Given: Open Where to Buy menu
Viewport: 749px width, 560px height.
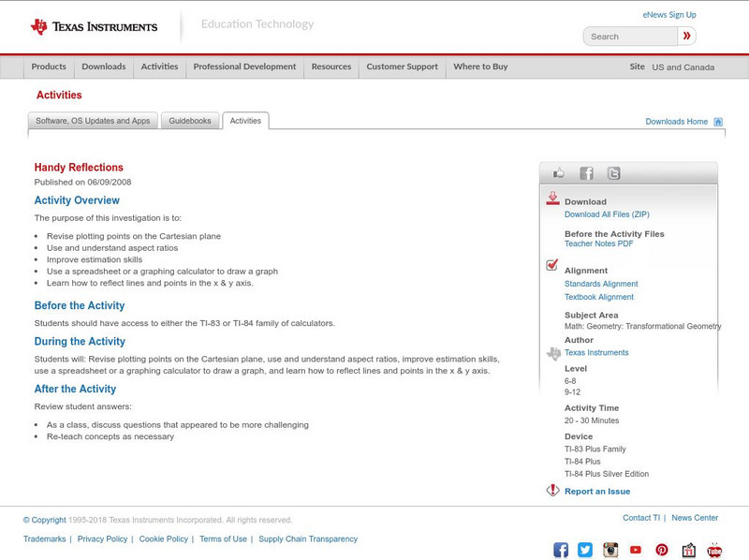Looking at the screenshot, I should point(480,66).
